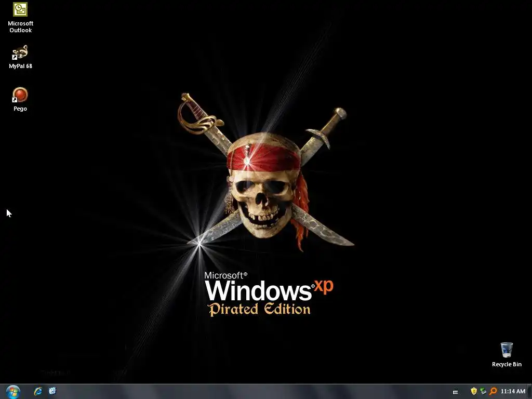This screenshot has height=399, width=532.
Task: Select the MyPal 68 browser shortcut
Action: [20, 57]
